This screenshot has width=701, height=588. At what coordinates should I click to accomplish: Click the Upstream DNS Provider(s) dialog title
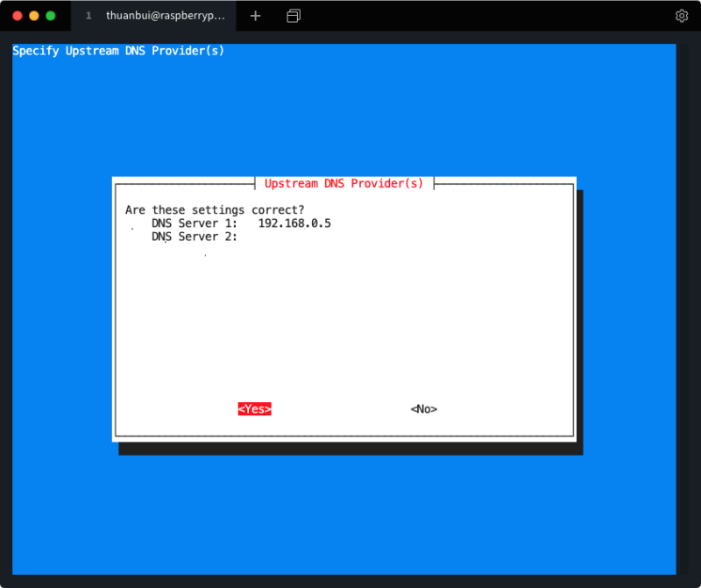[343, 183]
